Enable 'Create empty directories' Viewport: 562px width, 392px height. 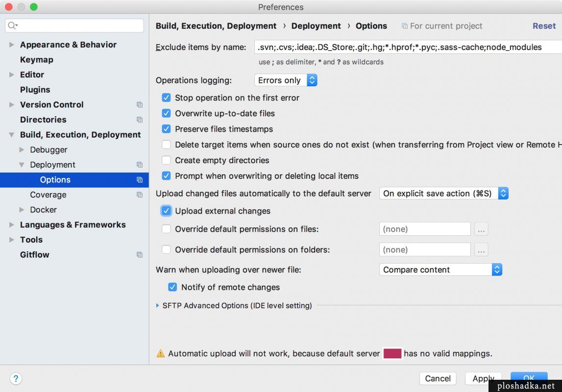coord(166,160)
